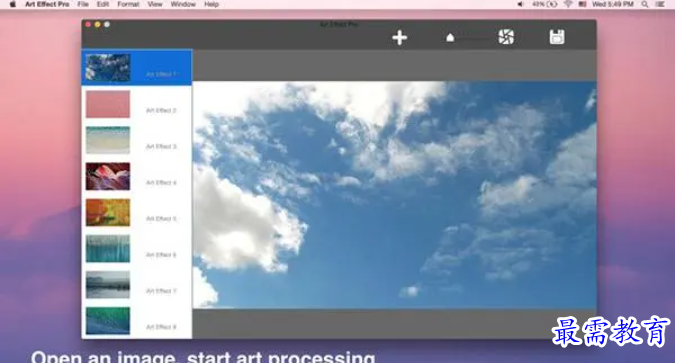The height and width of the screenshot is (363, 676).
Task: Adjust the effect strength slider in toolbar
Action: pyautogui.click(x=468, y=38)
